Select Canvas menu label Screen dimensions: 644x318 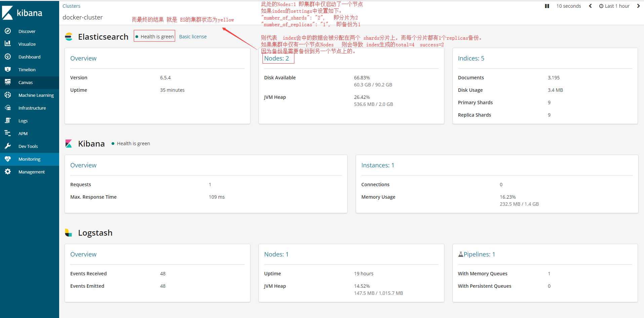pos(26,82)
